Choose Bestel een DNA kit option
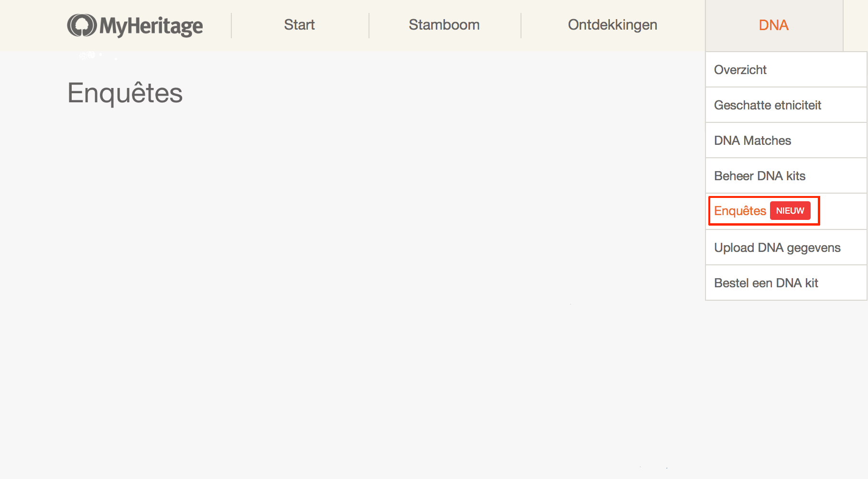The image size is (868, 479). (766, 283)
